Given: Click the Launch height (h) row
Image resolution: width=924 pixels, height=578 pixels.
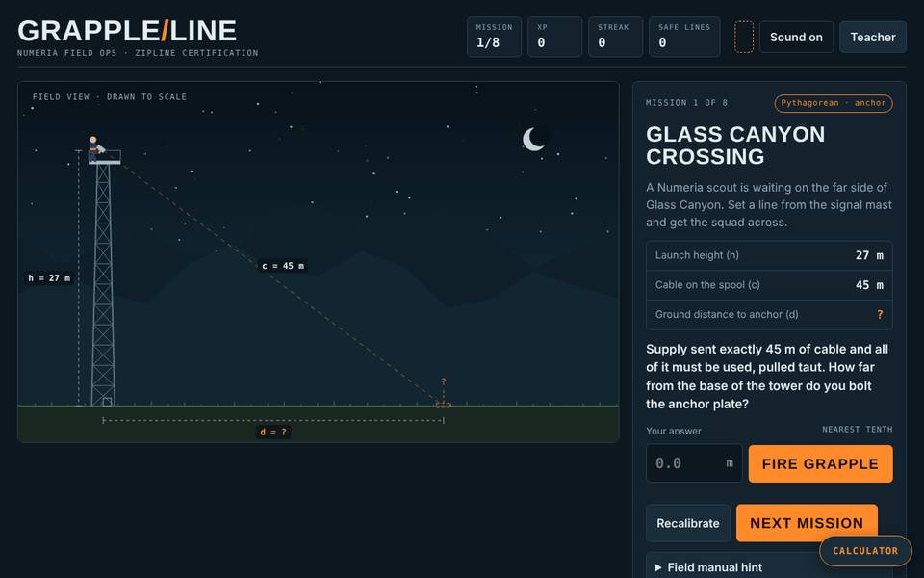Looking at the screenshot, I should click(x=769, y=255).
